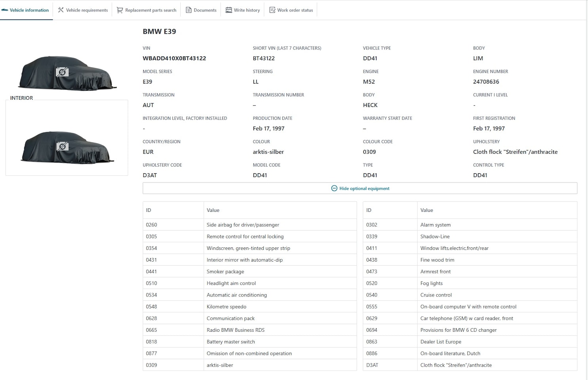Open the Documents tab
The image size is (588, 380).
pos(205,10)
